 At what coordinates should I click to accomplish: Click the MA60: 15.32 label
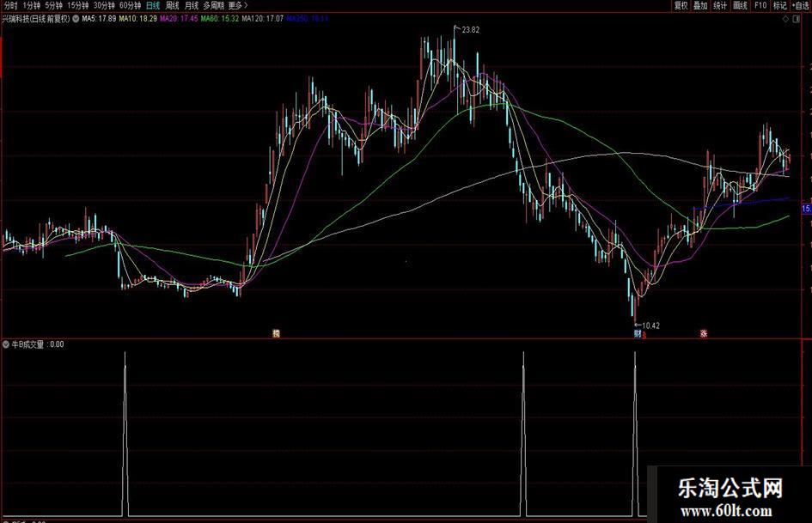pyautogui.click(x=220, y=19)
